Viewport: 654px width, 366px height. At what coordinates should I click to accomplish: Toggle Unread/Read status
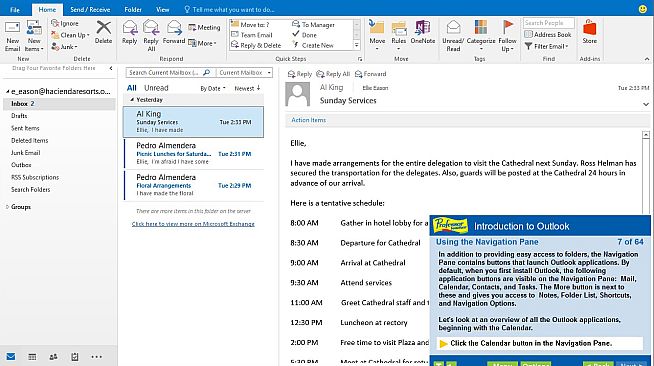coord(453,36)
